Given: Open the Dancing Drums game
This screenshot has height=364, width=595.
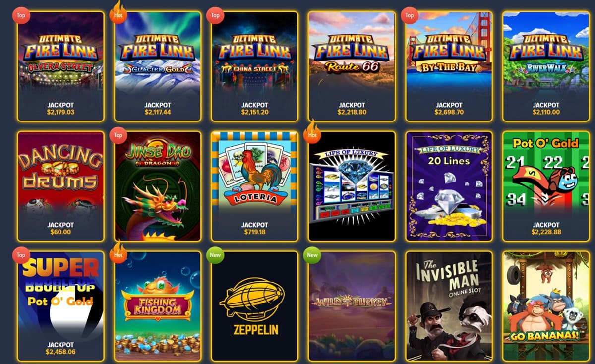Looking at the screenshot, I should coord(60,186).
